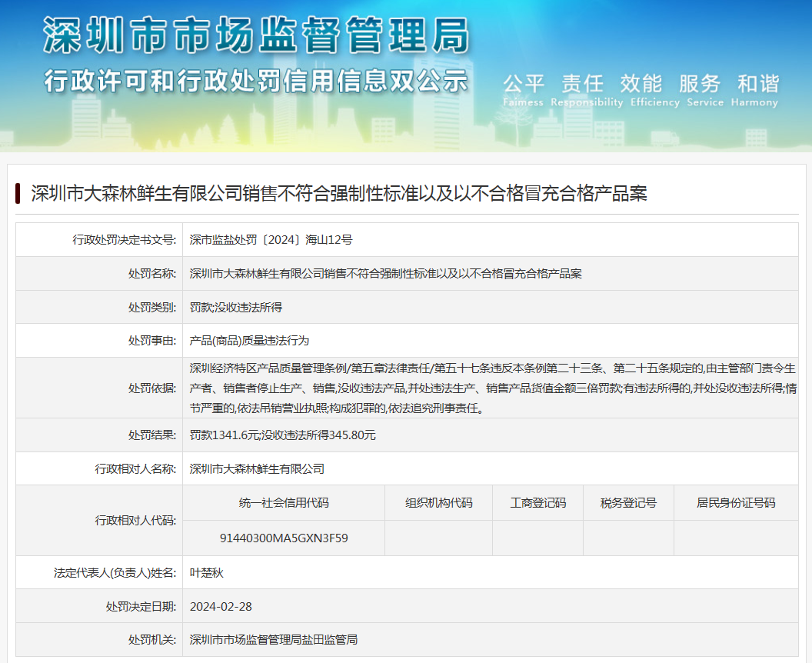Click the 组织机构代码 column header
This screenshot has height=663, width=812.
[438, 503]
